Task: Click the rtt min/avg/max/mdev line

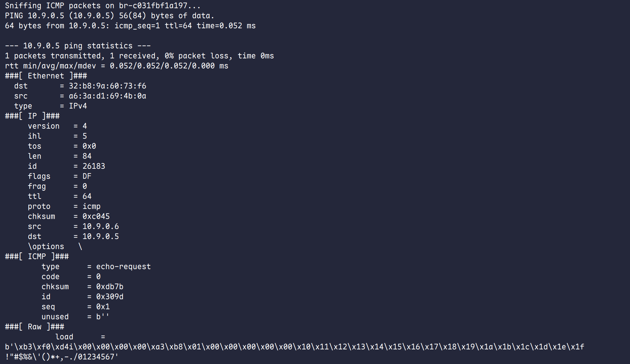Action: 117,66
